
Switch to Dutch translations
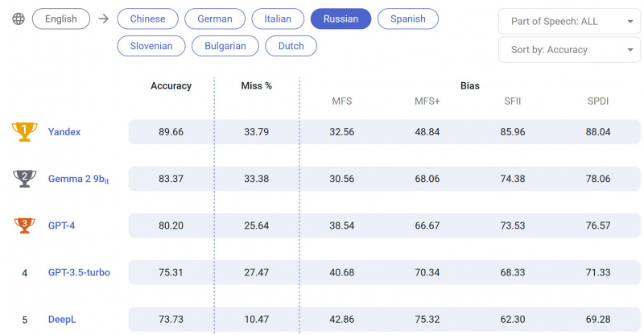291,46
